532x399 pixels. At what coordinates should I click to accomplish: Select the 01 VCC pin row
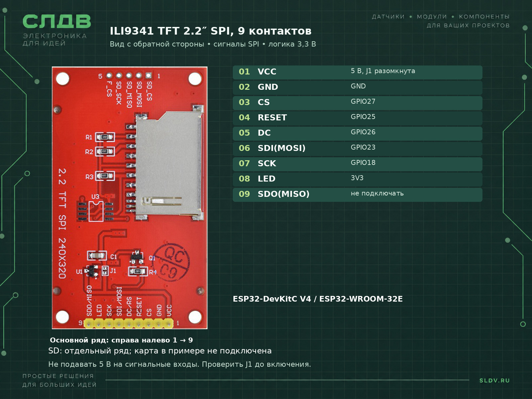tap(357, 72)
